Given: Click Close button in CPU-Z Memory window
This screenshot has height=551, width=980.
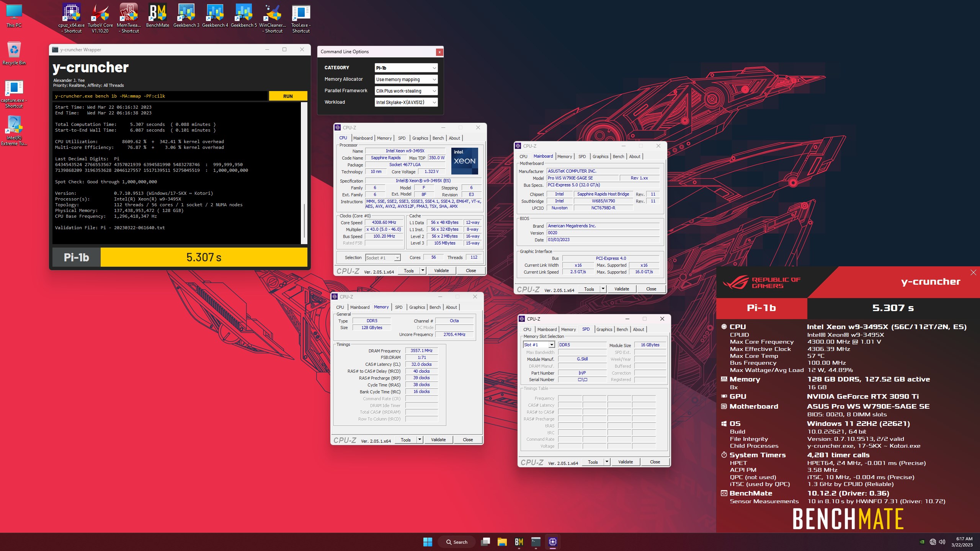Looking at the screenshot, I should point(468,440).
